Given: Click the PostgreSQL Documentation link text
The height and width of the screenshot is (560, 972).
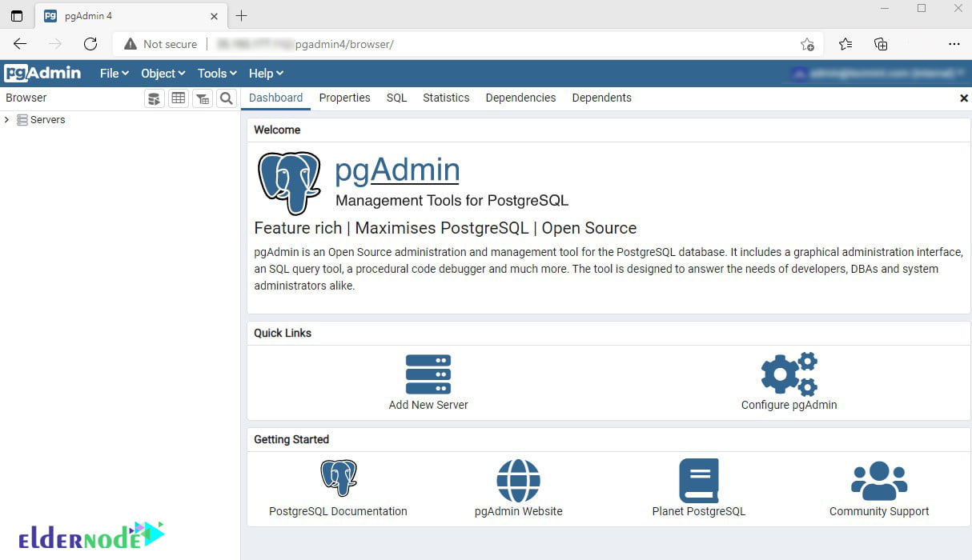Looking at the screenshot, I should (x=338, y=511).
